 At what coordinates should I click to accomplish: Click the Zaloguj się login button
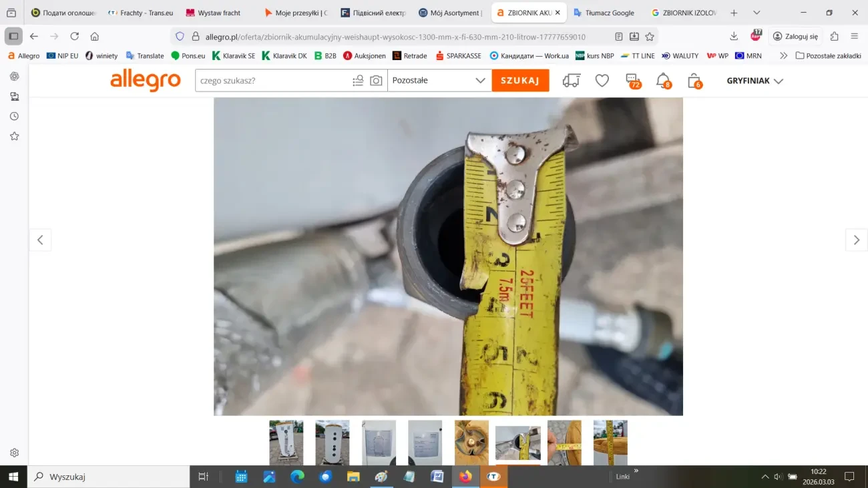pyautogui.click(x=795, y=37)
